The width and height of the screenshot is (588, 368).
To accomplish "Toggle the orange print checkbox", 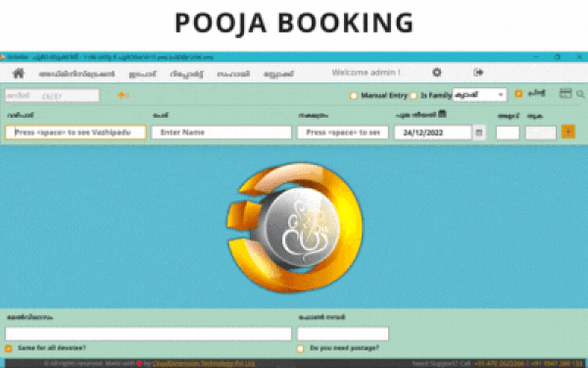I will pos(518,93).
